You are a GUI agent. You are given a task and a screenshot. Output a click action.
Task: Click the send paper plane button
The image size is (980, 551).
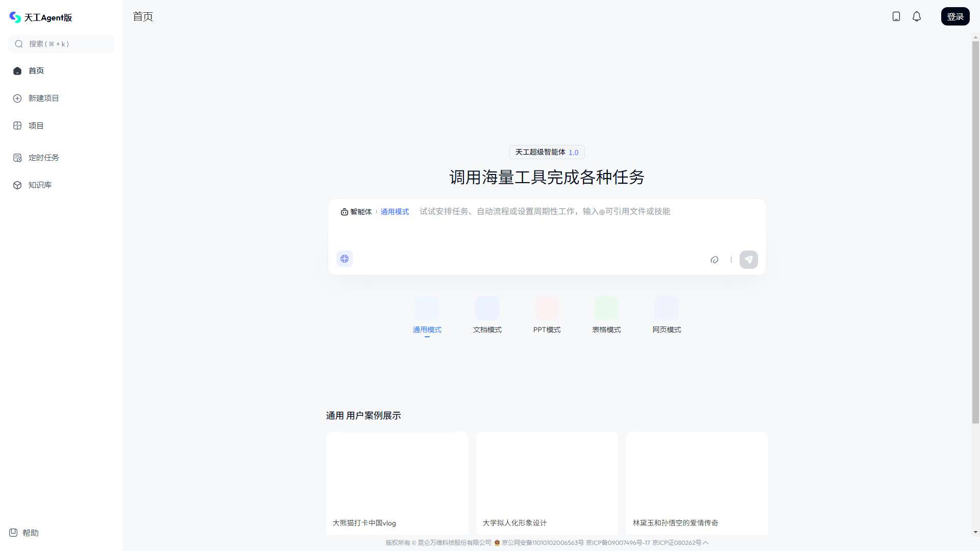[749, 260]
